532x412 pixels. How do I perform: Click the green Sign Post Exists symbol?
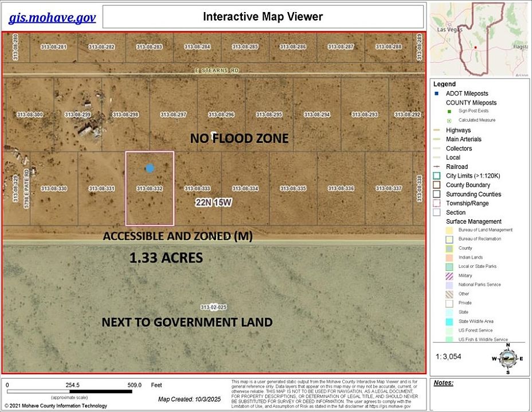(450, 111)
